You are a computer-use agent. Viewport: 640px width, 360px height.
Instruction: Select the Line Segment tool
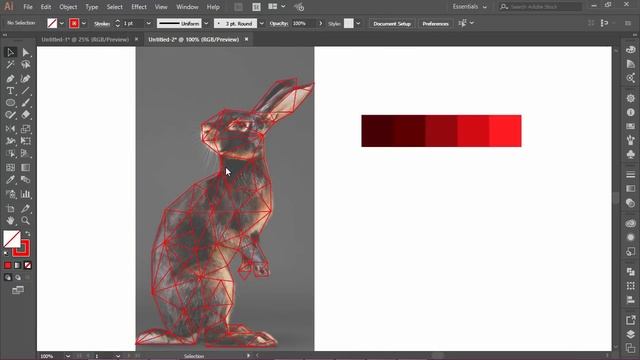coord(25,91)
